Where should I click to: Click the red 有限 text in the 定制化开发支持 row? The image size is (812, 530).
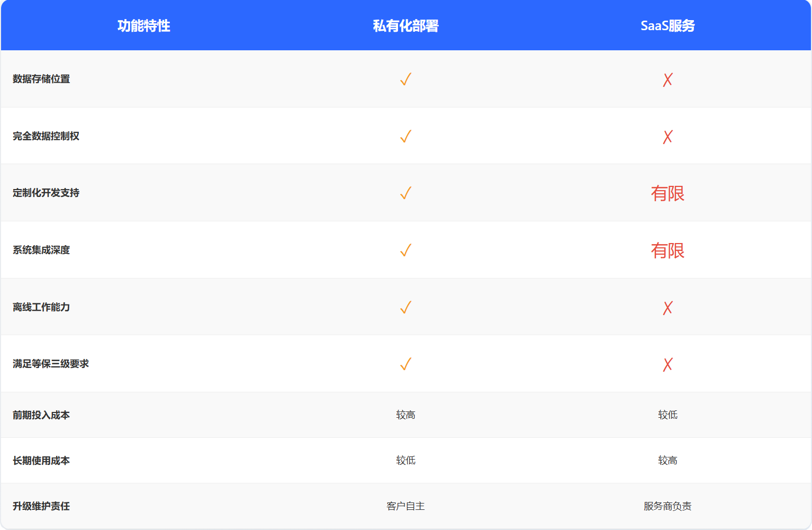point(667,193)
